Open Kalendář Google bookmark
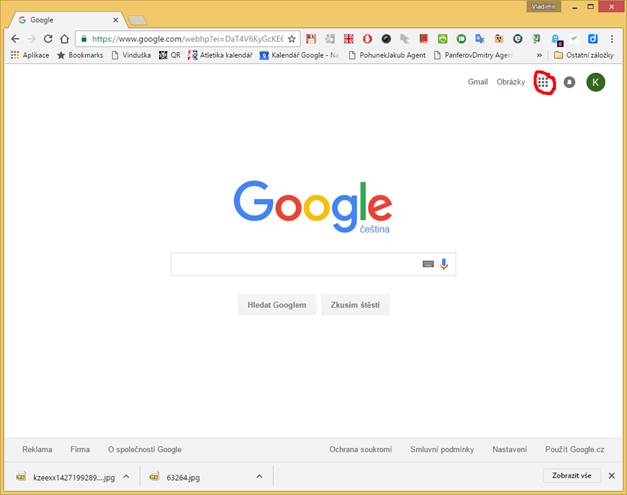The width and height of the screenshot is (627, 495). pyautogui.click(x=299, y=55)
